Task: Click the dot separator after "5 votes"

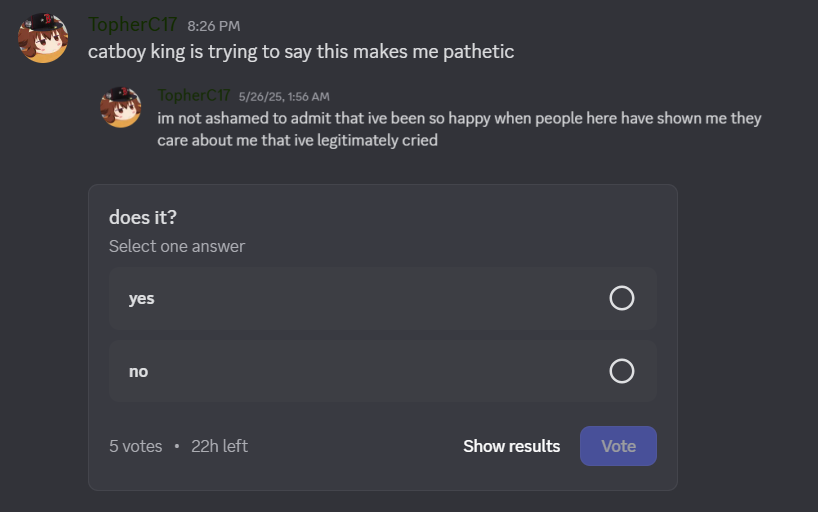Action: pos(177,446)
